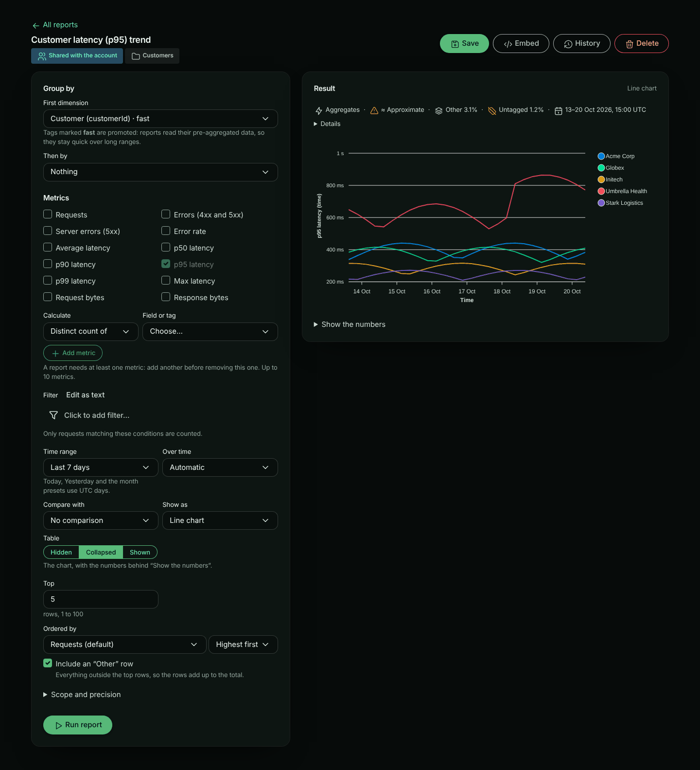
Task: Toggle the p99 latency checkbox
Action: [48, 280]
